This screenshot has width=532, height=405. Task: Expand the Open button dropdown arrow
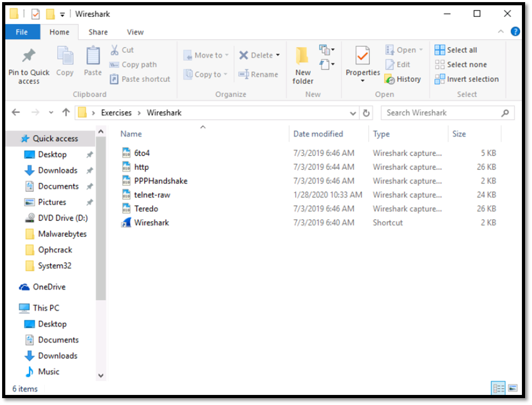421,50
